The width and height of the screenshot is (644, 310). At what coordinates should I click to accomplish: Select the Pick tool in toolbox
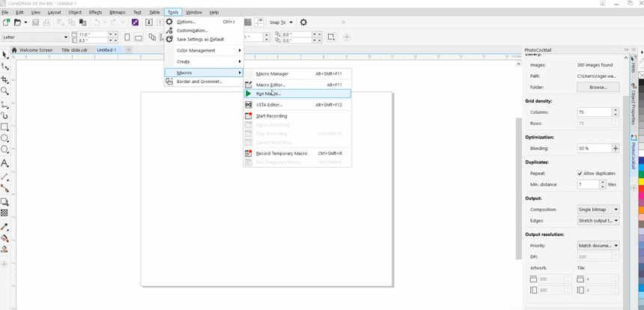coord(4,55)
